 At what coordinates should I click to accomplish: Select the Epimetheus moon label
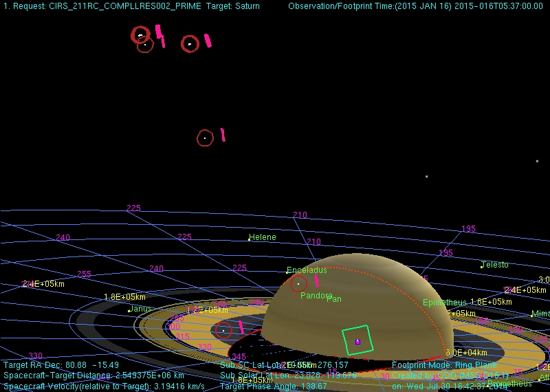[444, 303]
